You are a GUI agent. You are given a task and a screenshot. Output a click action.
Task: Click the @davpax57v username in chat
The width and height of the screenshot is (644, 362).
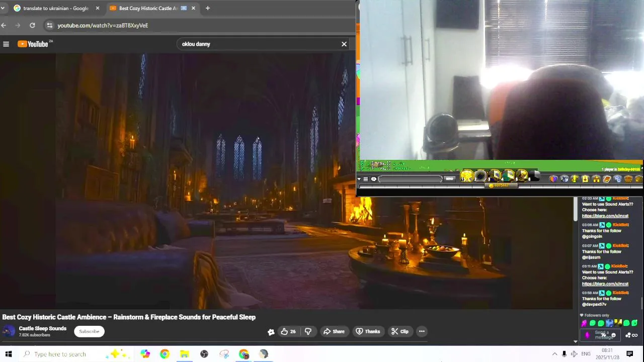(x=594, y=305)
